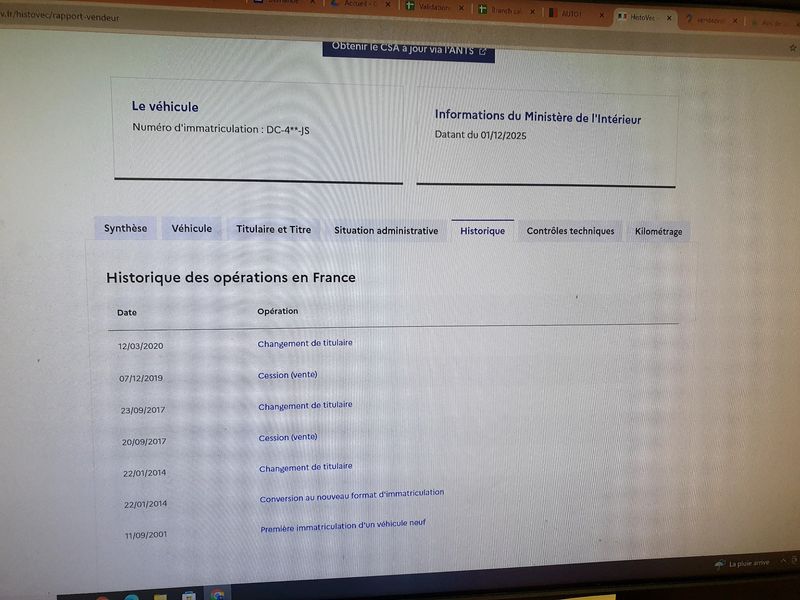This screenshot has width=800, height=600.
Task: Click the 11/09/2001 date cell
Action: pos(146,535)
